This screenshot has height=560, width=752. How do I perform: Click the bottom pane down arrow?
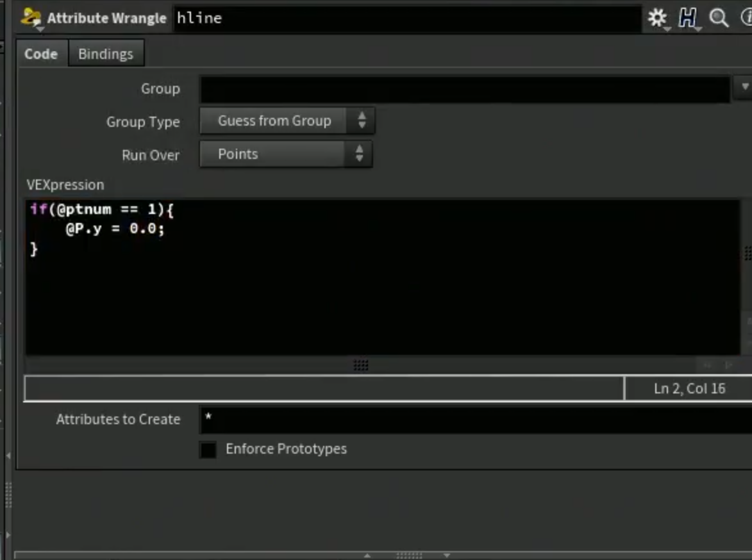446,556
